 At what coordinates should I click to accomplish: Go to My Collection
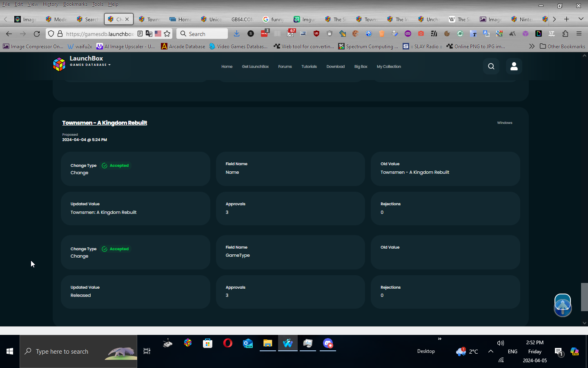(x=389, y=67)
